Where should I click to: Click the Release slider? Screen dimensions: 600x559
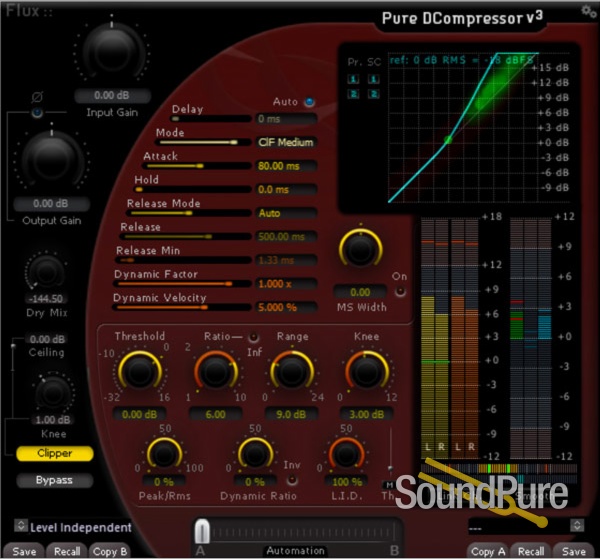(186, 237)
